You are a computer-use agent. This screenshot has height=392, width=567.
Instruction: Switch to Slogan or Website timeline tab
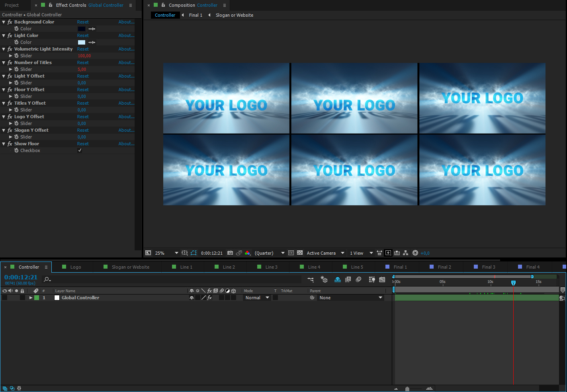(x=130, y=267)
